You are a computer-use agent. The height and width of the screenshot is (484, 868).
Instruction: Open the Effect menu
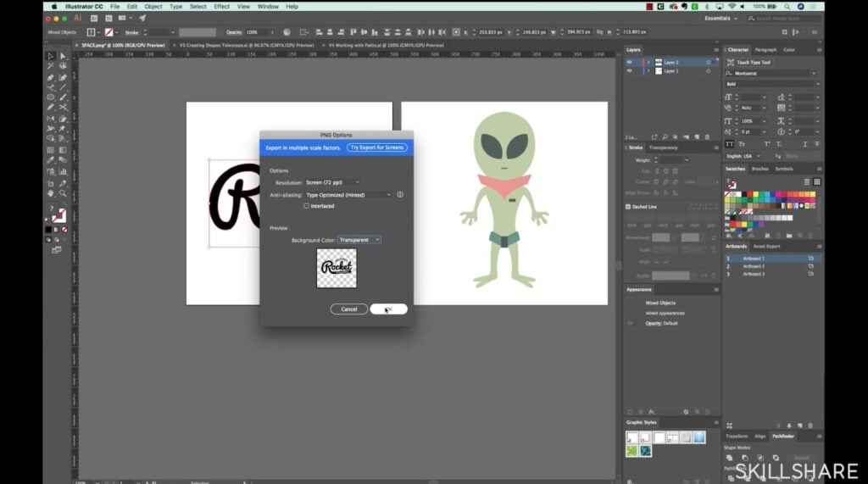coord(221,7)
